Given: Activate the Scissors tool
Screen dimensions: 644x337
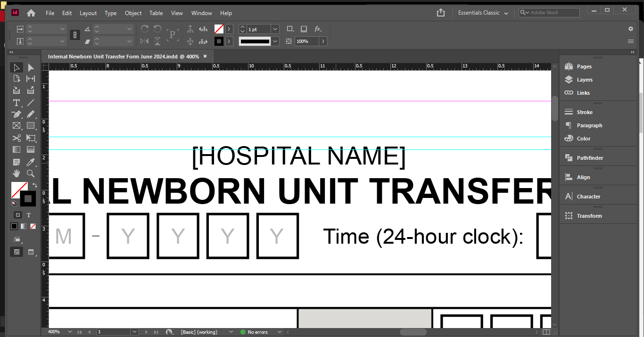Looking at the screenshot, I should coord(16,138).
